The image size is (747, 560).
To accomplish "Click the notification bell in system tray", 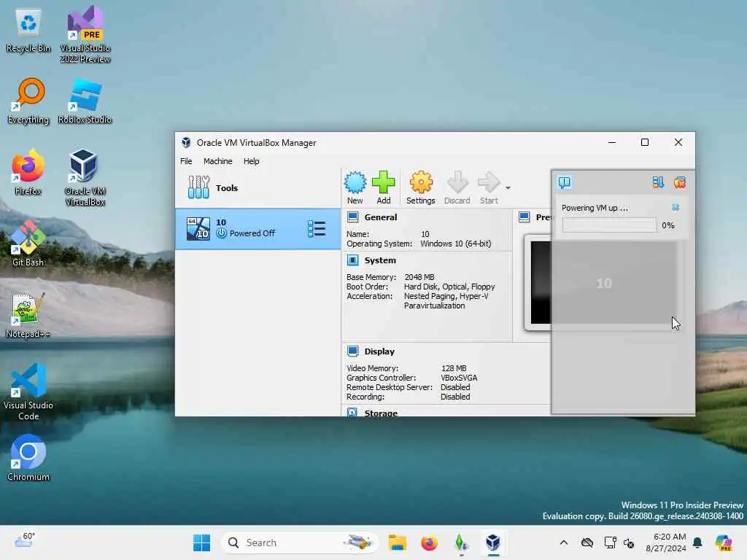I will tap(697, 542).
